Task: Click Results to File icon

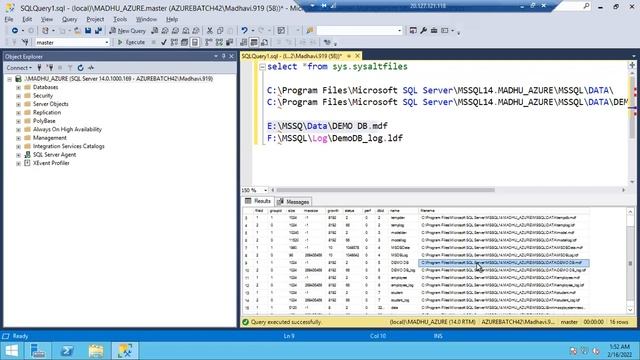Action: 264,42
